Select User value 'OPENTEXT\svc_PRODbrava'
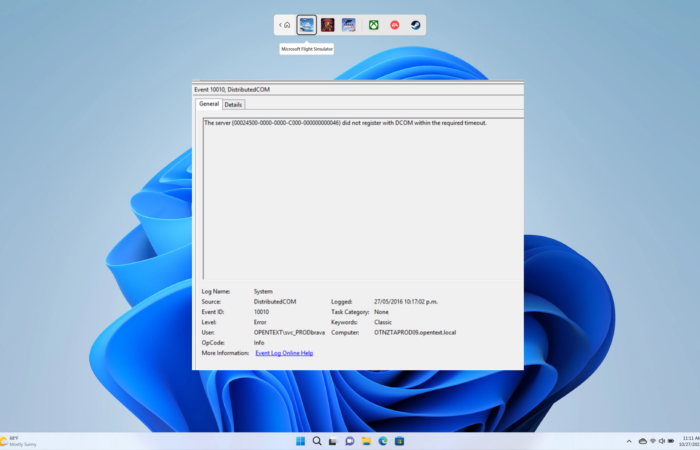The width and height of the screenshot is (700, 450). click(x=289, y=332)
